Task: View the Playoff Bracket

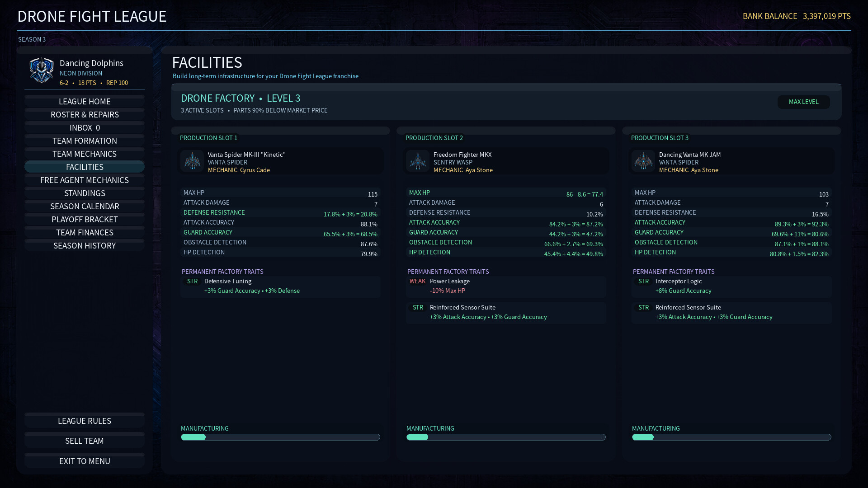Action: pyautogui.click(x=85, y=219)
